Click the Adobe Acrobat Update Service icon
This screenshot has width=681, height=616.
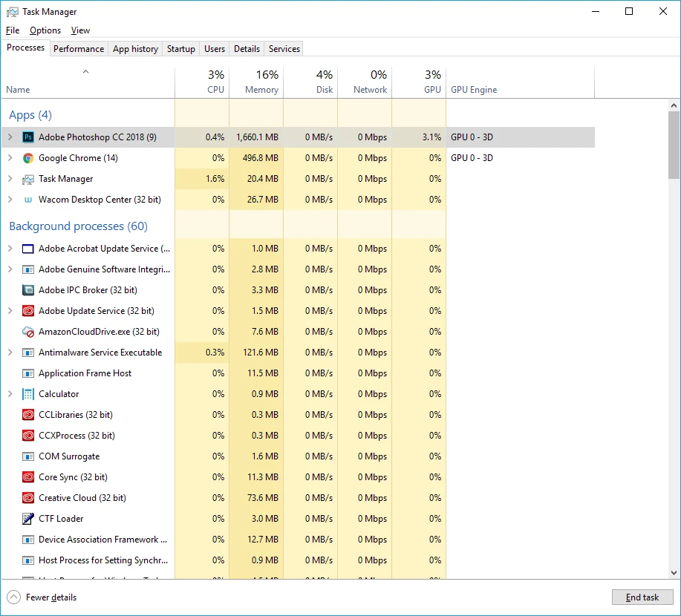click(27, 249)
